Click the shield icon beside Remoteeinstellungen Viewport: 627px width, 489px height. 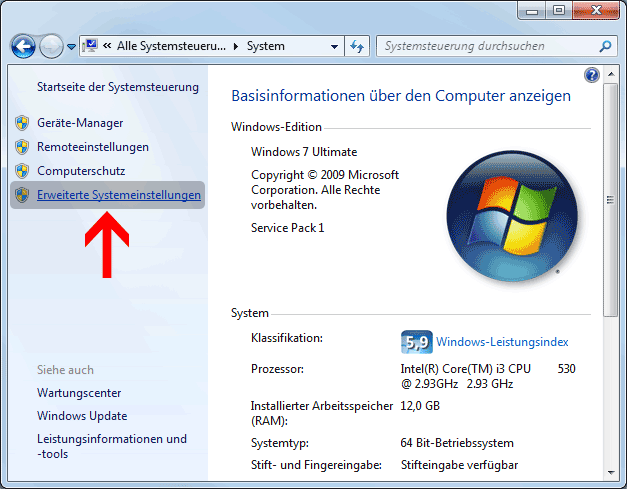click(x=22, y=147)
